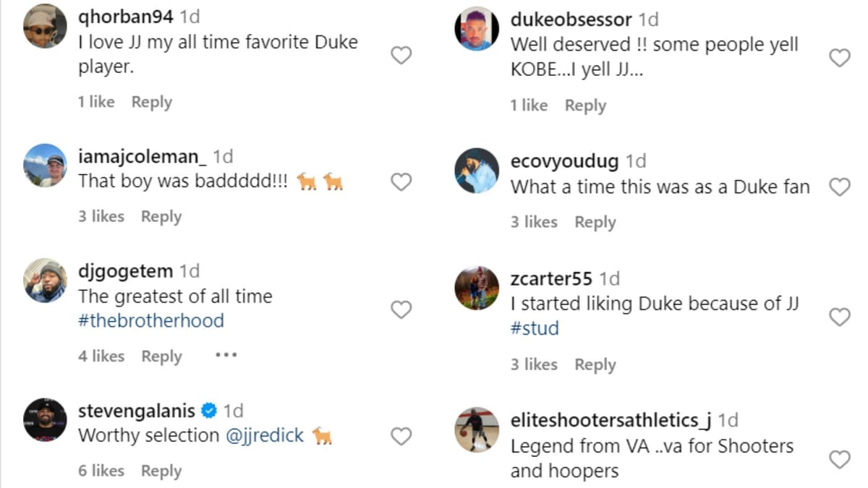Open the #thebrotherhood hashtag

150,321
